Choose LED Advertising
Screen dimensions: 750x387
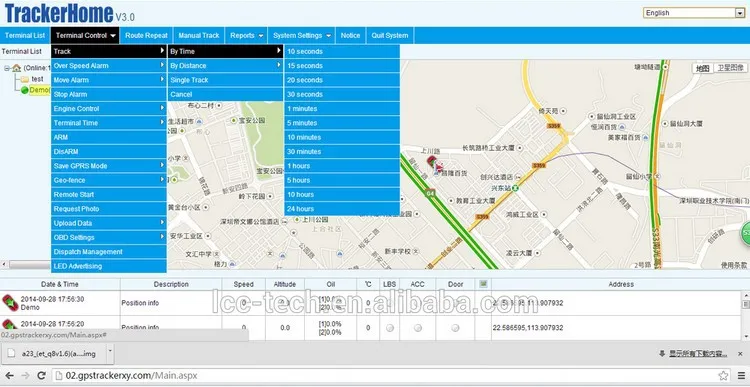[x=109, y=266]
